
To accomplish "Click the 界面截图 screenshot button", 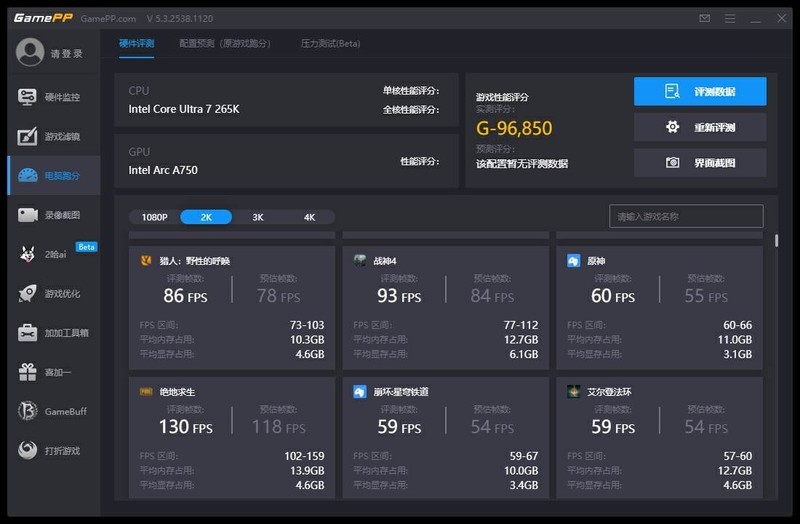I will point(700,162).
